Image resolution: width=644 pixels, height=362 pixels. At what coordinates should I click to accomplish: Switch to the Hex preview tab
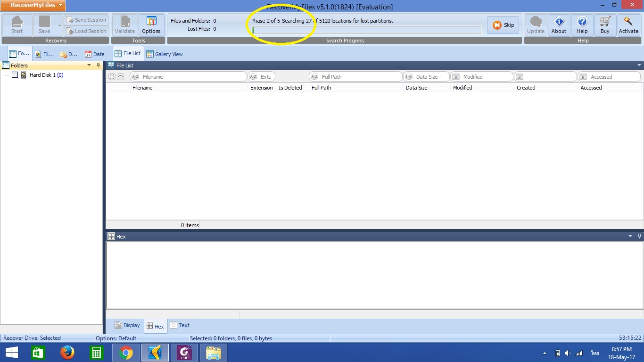coord(155,326)
